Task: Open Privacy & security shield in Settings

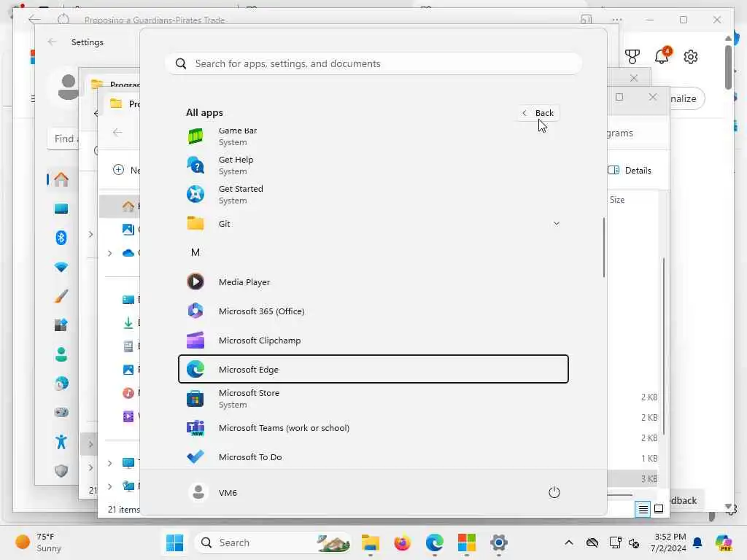Action: tap(61, 471)
